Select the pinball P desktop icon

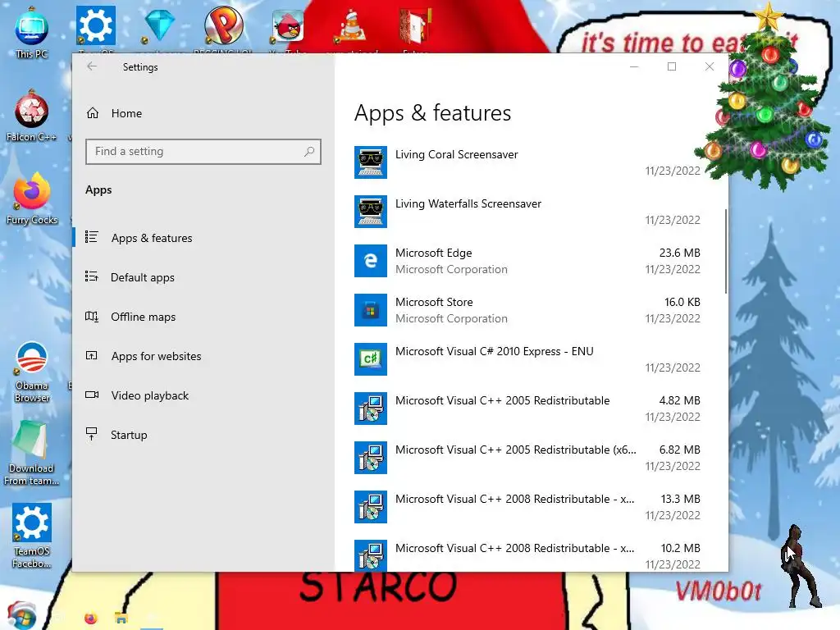point(223,25)
